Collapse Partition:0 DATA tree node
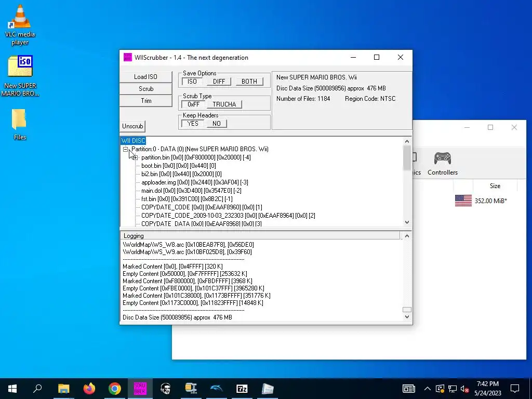This screenshot has width=532, height=399. [x=126, y=149]
